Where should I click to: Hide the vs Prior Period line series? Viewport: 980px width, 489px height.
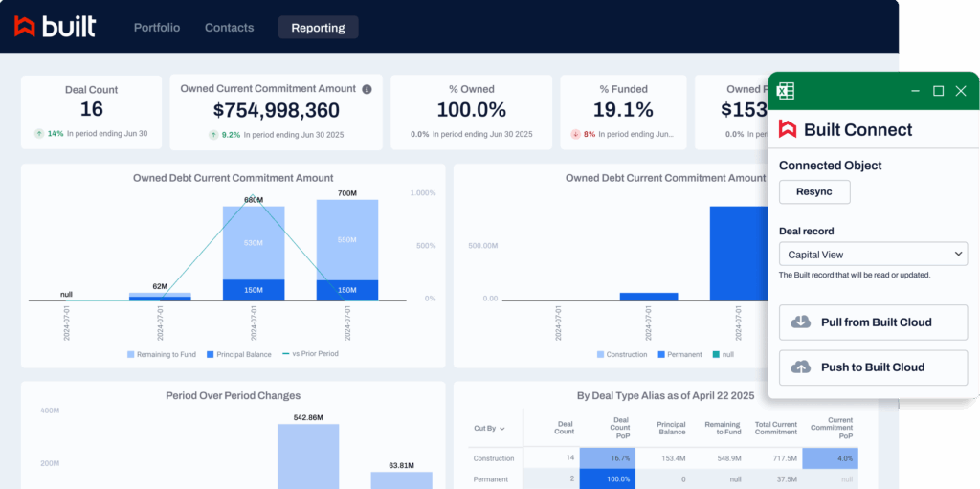click(310, 354)
